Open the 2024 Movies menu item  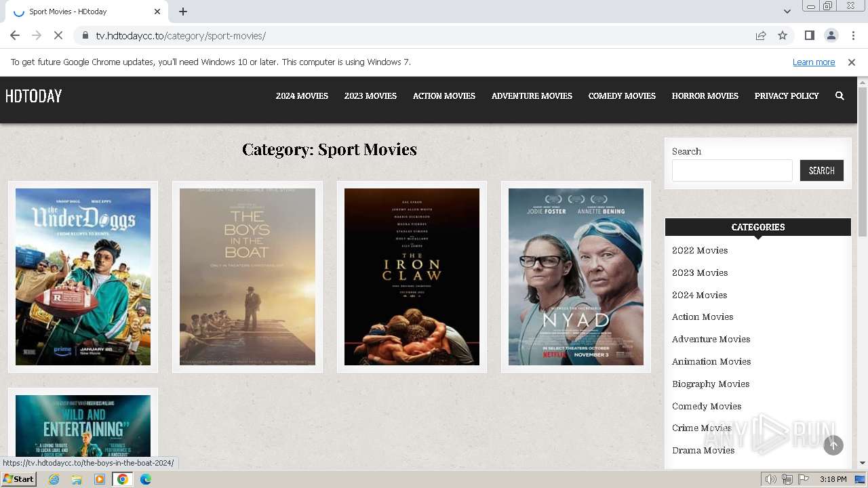[x=302, y=96]
